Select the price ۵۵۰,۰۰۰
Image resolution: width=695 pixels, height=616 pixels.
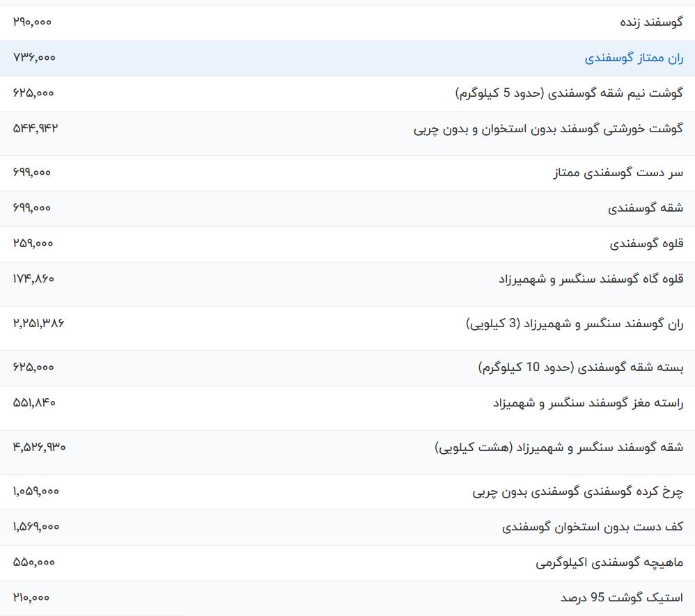tap(33, 562)
